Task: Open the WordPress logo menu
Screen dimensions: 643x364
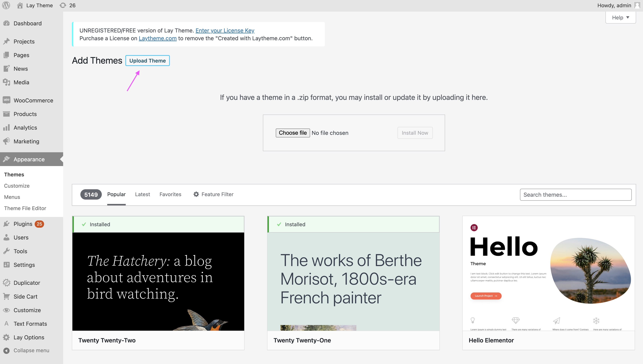Action: (6, 5)
